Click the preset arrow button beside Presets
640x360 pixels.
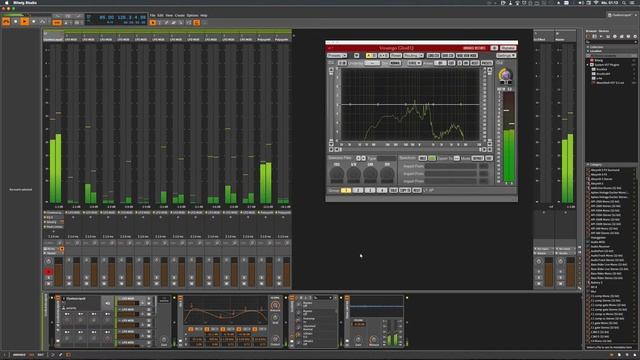[x=356, y=56]
